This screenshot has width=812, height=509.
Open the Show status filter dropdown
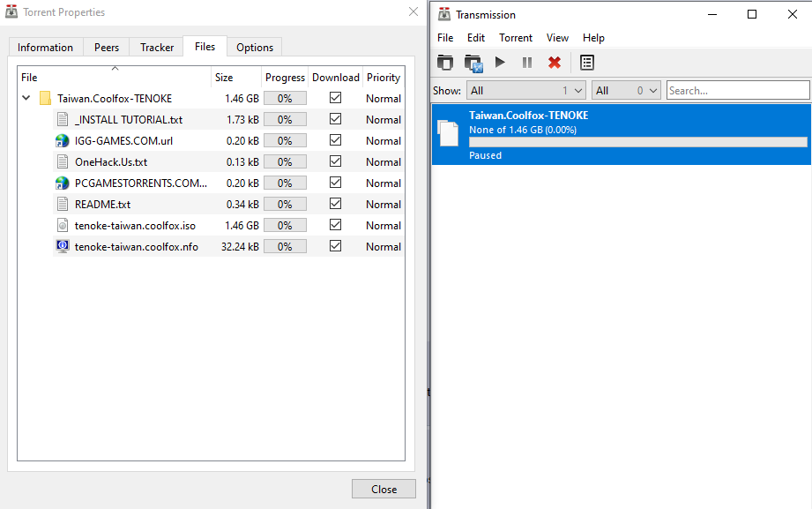coord(526,91)
